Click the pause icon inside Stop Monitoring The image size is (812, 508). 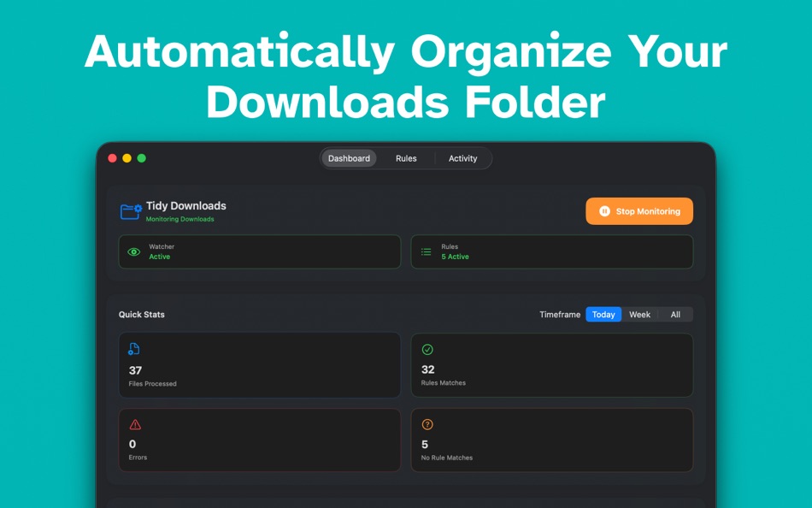point(605,211)
